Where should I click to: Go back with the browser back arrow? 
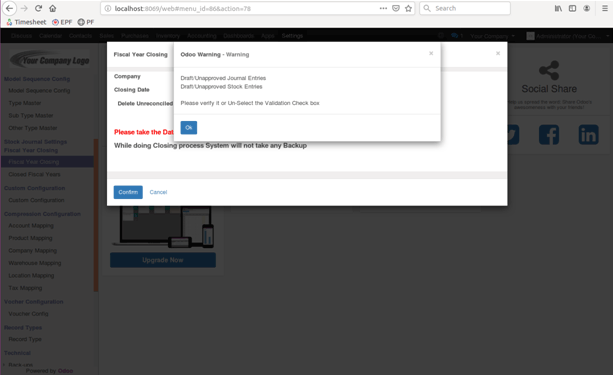click(9, 8)
